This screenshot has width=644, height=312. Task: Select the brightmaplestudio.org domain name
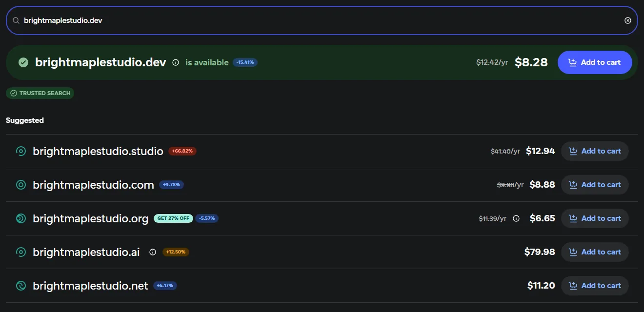point(90,218)
